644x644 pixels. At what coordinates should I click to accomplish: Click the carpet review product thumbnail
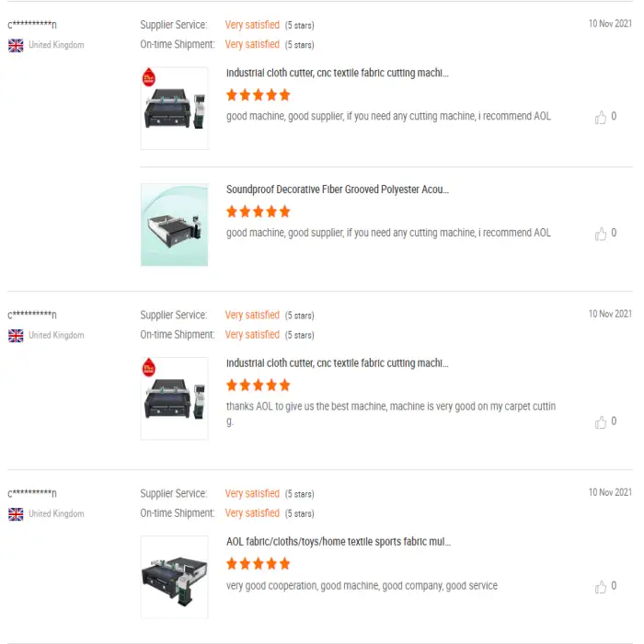click(x=174, y=398)
